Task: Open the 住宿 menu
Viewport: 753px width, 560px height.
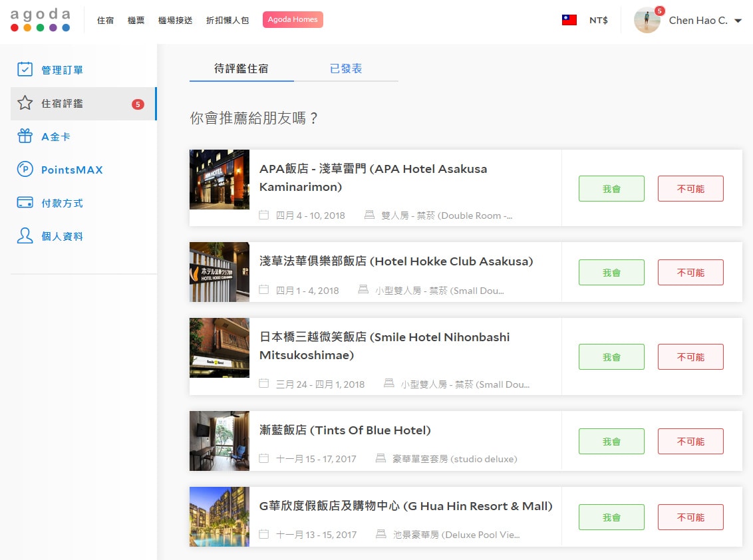Action: (x=105, y=20)
